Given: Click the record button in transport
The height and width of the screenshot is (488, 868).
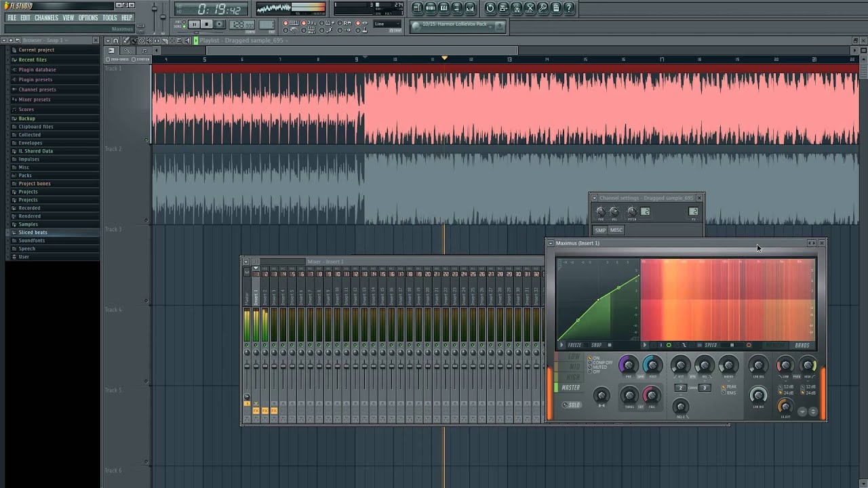Looking at the screenshot, I should pos(219,24).
